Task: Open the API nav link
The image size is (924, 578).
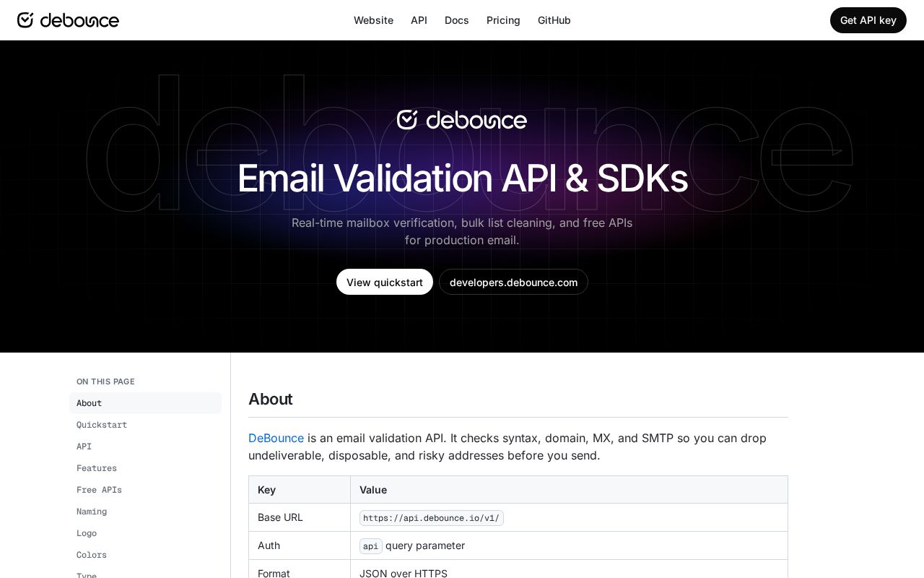Action: [419, 20]
